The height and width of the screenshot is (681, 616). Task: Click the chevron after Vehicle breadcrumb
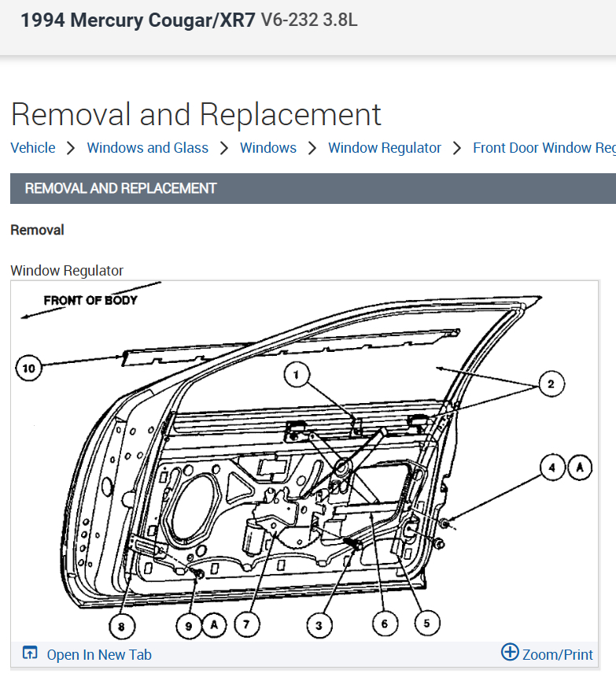tap(71, 149)
